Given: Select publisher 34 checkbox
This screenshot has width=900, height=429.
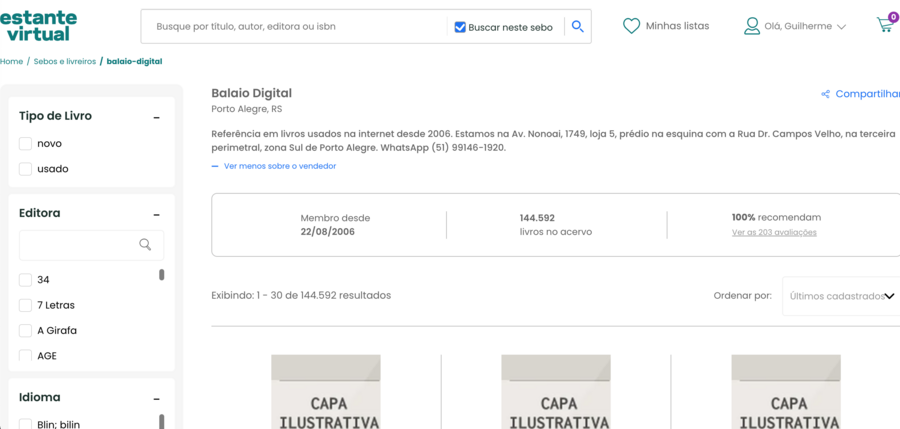Looking at the screenshot, I should [x=25, y=280].
